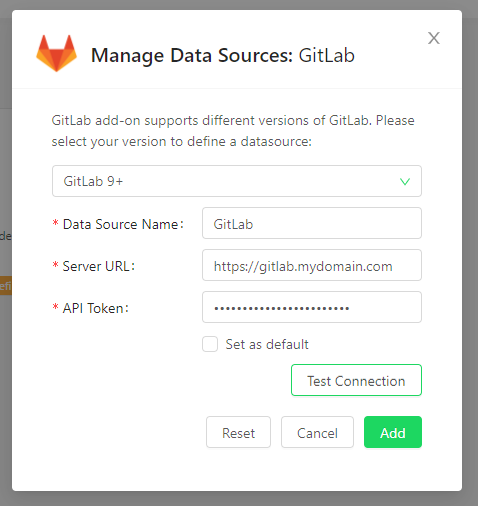The width and height of the screenshot is (478, 506).
Task: Enable the Set as default checkbox
Action: point(210,344)
